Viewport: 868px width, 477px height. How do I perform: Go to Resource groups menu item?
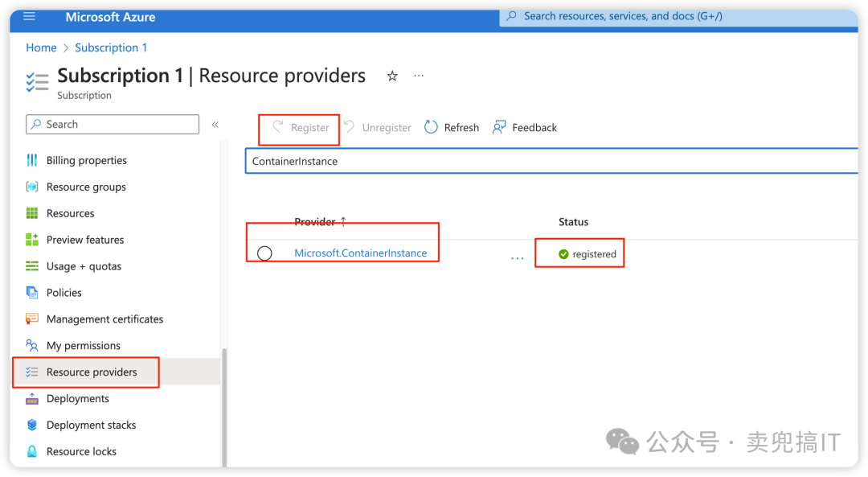coord(86,187)
